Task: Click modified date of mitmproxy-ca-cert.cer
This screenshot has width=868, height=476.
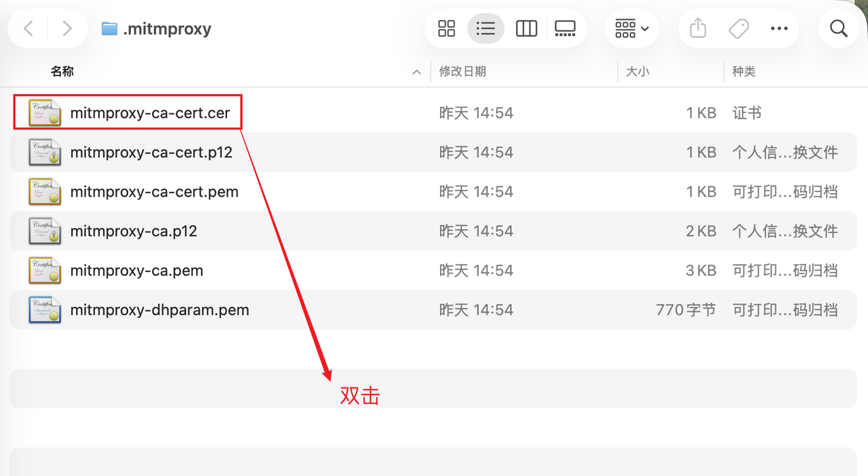Action: coord(476,113)
